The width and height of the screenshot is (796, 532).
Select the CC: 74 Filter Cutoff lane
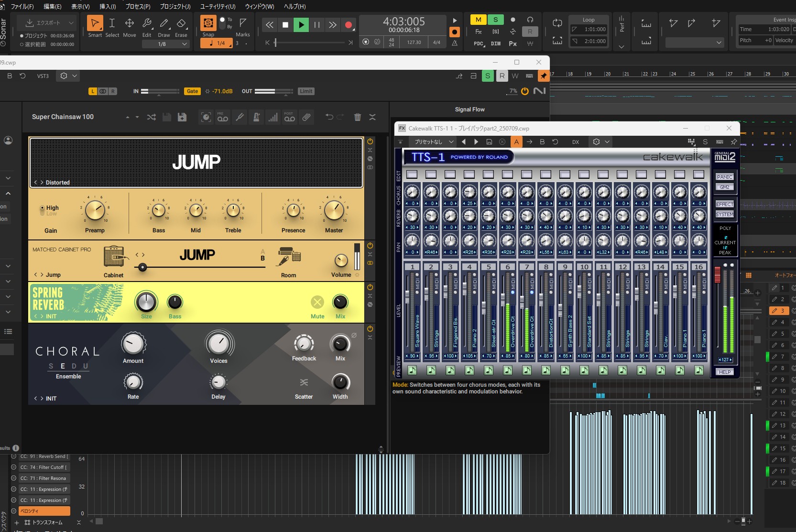pyautogui.click(x=44, y=467)
